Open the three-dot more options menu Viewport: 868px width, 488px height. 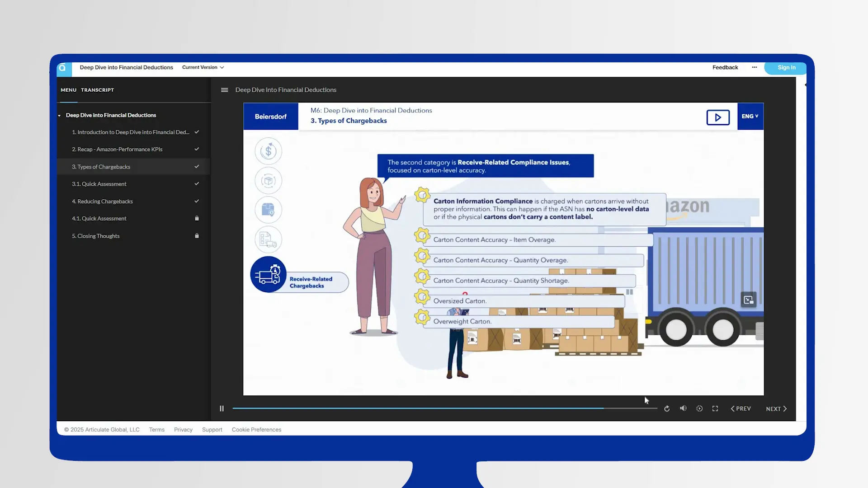tap(754, 67)
